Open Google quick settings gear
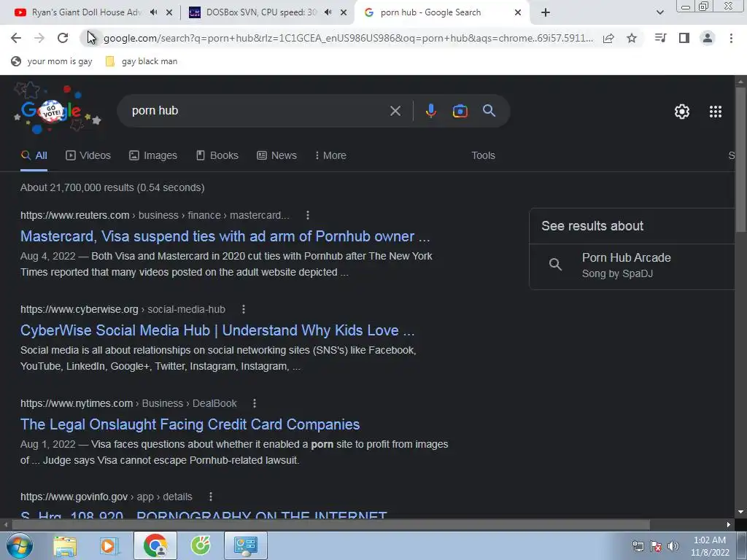The height and width of the screenshot is (560, 747). [682, 112]
